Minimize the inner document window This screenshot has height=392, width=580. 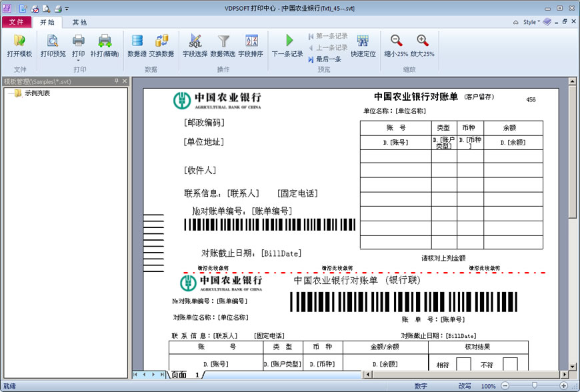(x=556, y=23)
